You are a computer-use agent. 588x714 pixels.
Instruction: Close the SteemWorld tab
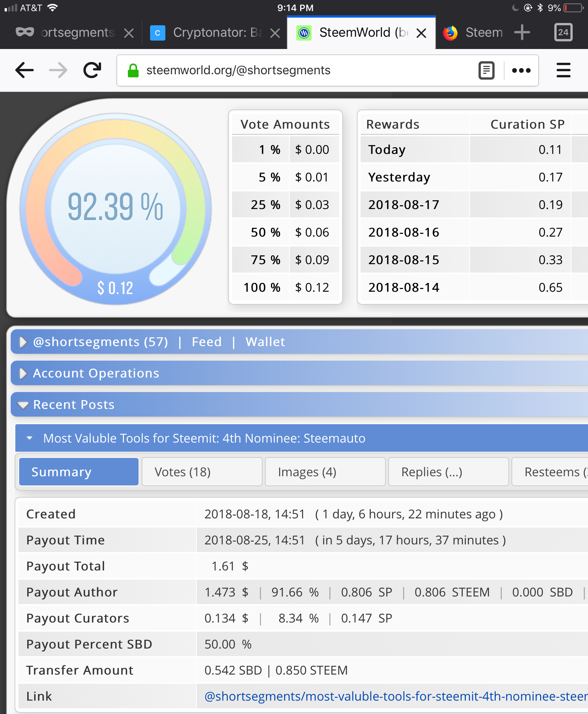421,33
